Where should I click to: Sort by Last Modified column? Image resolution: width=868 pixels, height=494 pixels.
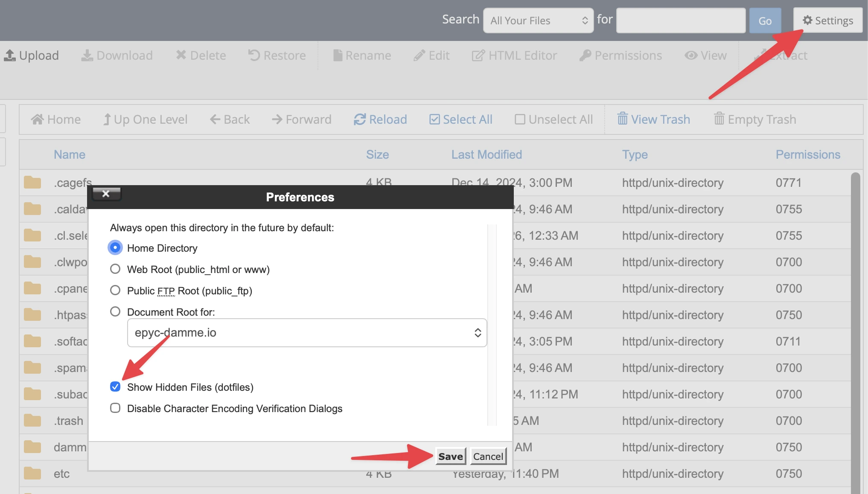[x=487, y=154]
